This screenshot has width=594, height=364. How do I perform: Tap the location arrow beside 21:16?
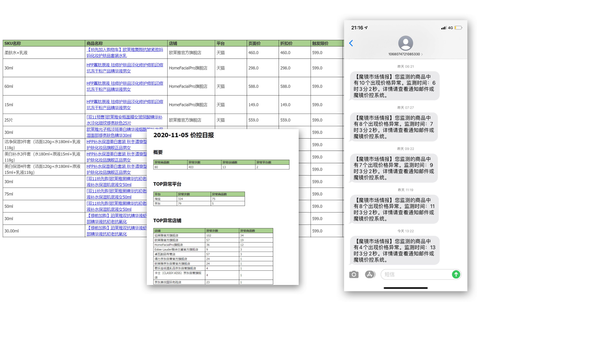(x=366, y=28)
